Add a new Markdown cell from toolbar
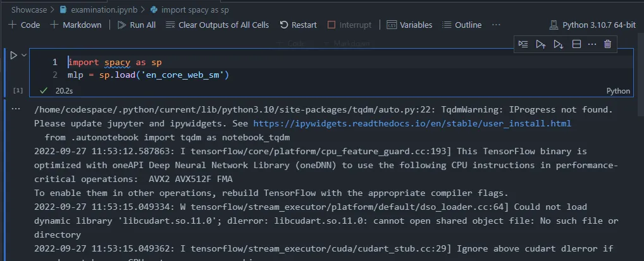The width and height of the screenshot is (644, 261). point(75,25)
